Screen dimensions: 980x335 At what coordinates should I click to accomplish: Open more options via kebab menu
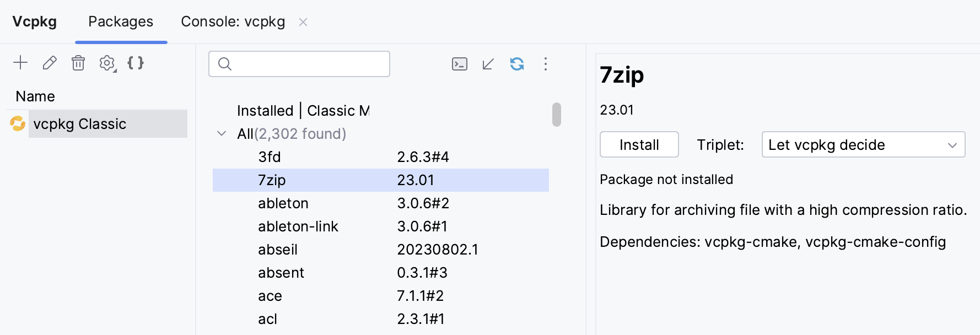545,64
